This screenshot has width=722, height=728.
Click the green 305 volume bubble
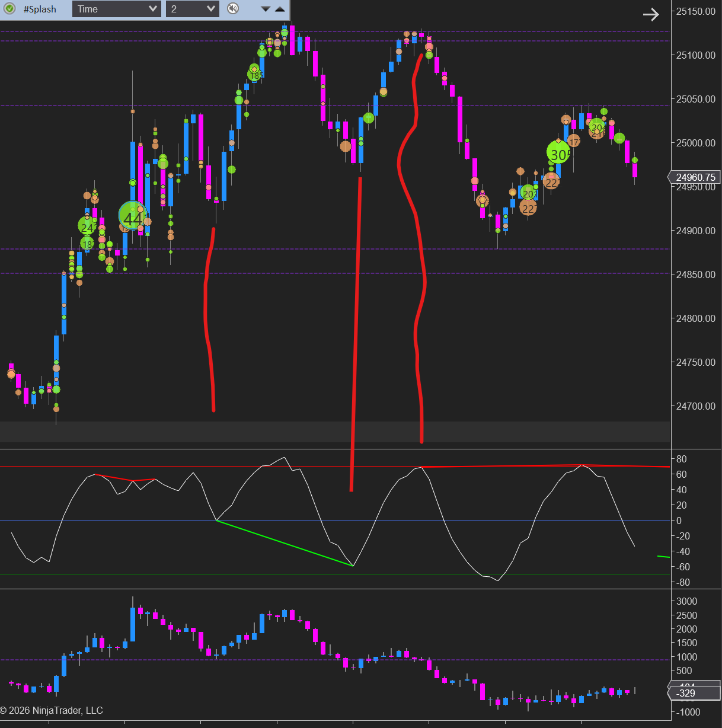pos(558,154)
